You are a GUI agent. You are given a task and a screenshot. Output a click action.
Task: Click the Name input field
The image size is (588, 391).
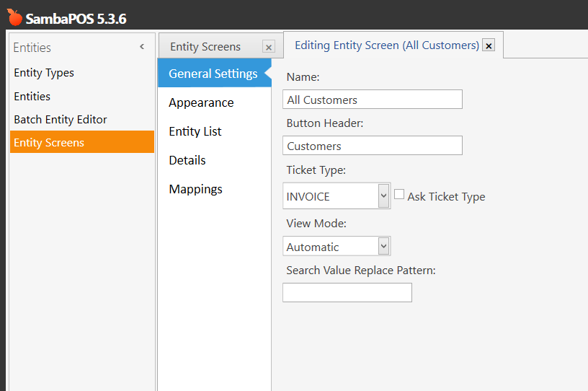click(373, 100)
